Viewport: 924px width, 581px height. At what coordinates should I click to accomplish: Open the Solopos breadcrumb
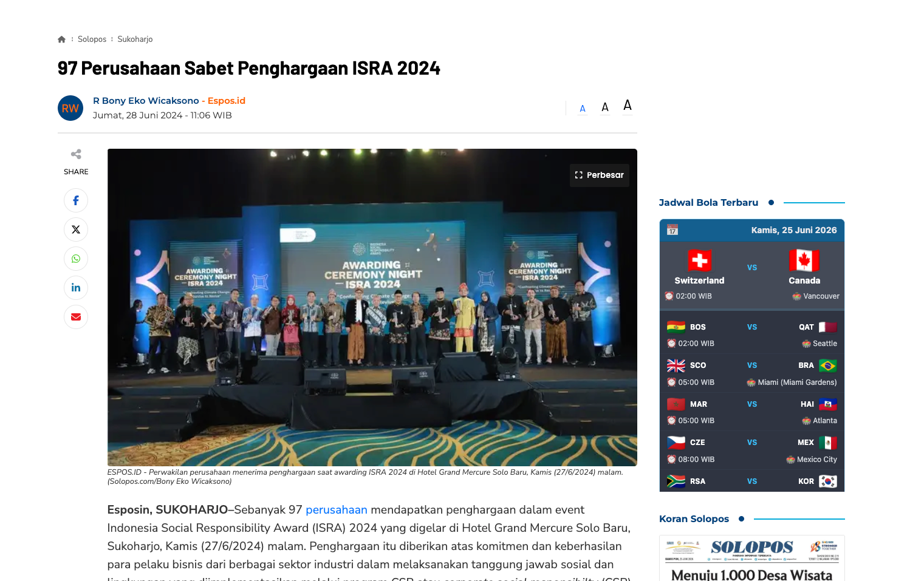coord(92,39)
